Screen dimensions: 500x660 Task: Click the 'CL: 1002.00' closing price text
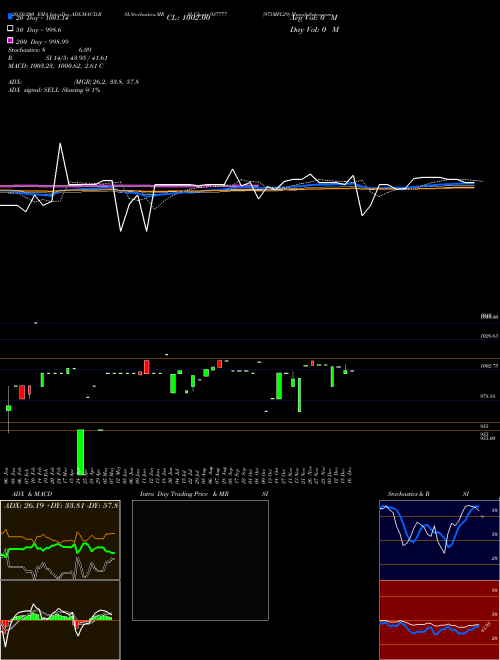tap(188, 18)
